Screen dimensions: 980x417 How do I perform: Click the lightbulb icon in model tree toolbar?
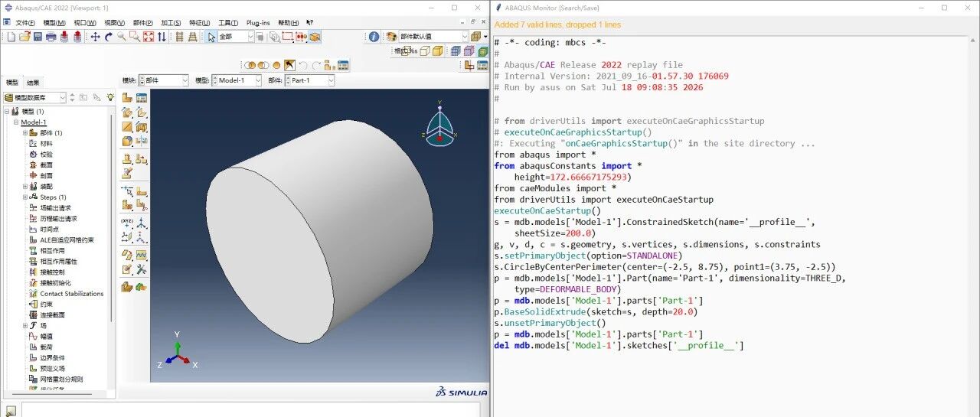[x=111, y=98]
